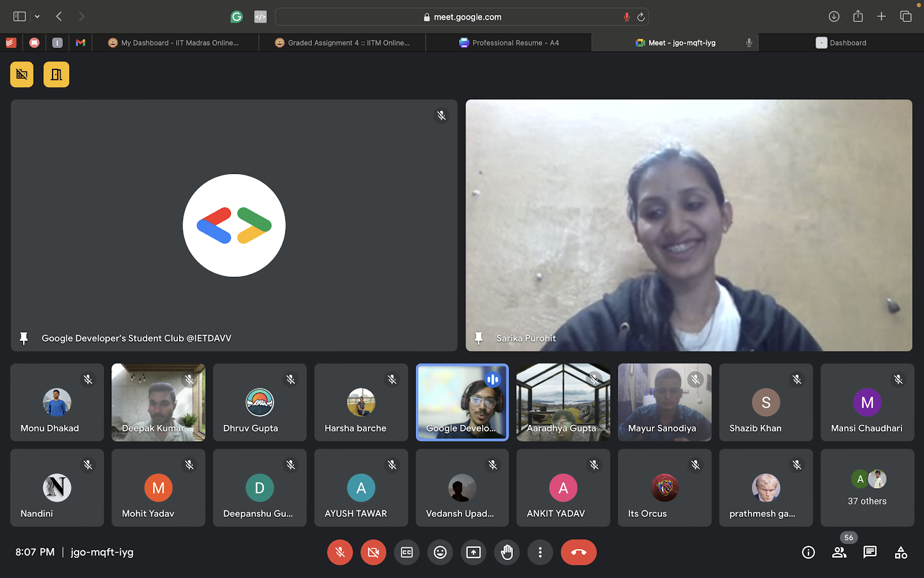924x578 pixels.
Task: Switch to Meet - jgo-mqft-iyg tab
Action: [x=675, y=43]
